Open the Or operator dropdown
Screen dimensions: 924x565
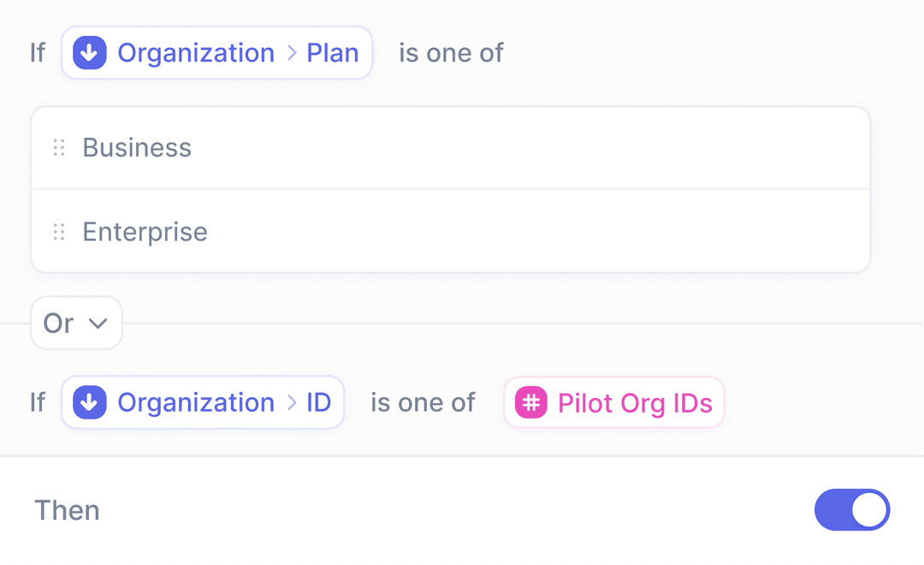76,324
